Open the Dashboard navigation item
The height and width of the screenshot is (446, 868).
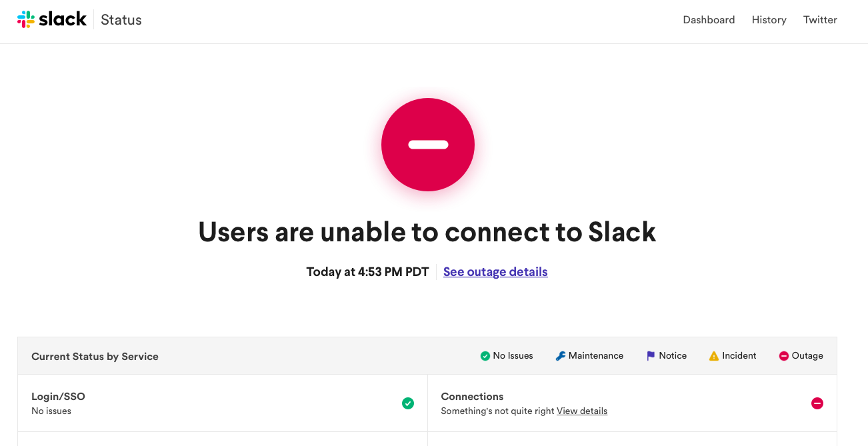click(x=709, y=20)
